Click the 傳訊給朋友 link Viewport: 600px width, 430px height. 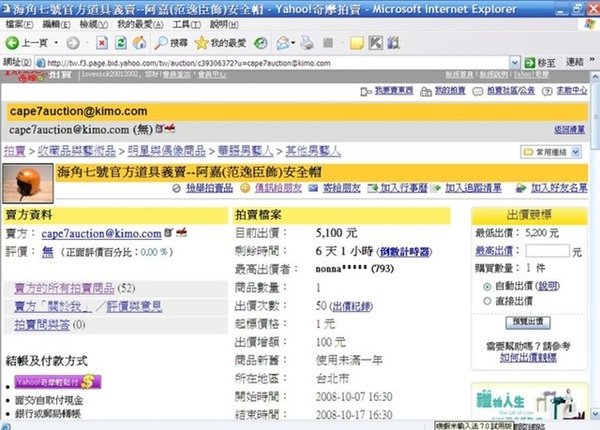[278, 188]
